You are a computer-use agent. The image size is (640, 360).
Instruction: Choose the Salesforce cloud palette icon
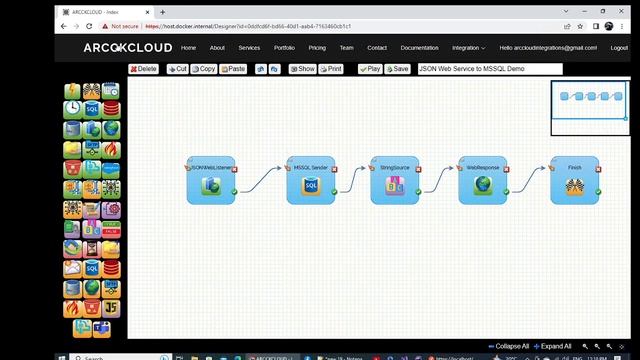tap(111, 169)
